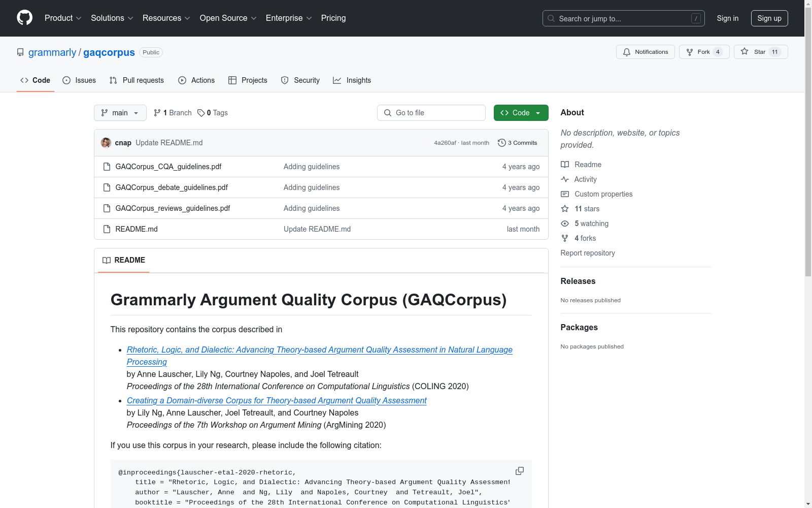812x508 pixels.
Task: Open the Creating a Domain-diverse Corpus paper link
Action: (x=277, y=400)
